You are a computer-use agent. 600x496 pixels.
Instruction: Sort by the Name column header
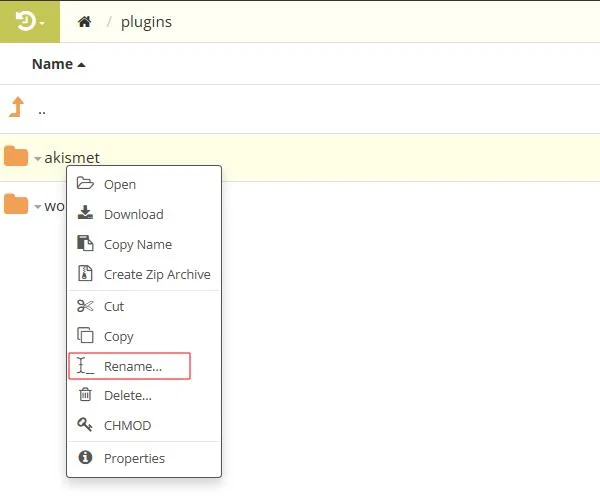point(58,64)
